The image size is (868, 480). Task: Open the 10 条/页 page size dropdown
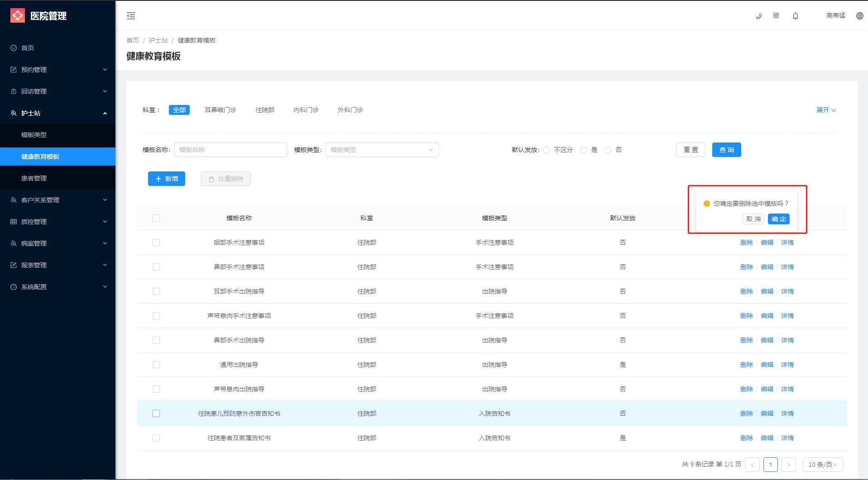click(x=823, y=465)
